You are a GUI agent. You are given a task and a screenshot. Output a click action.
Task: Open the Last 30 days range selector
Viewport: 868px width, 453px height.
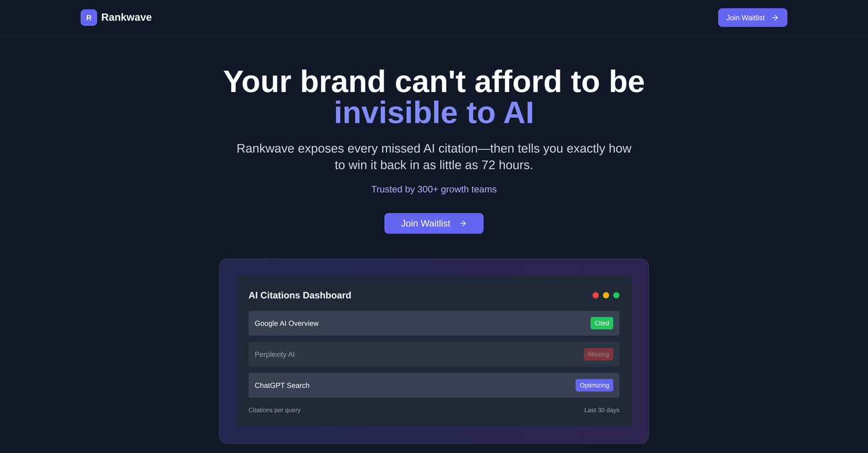tap(602, 409)
